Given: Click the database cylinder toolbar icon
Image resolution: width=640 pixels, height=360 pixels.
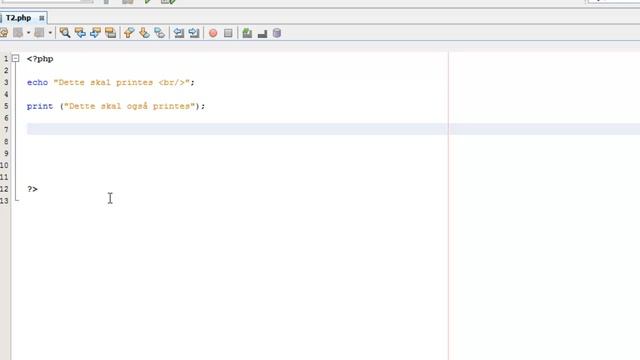Looking at the screenshot, I should click(277, 33).
